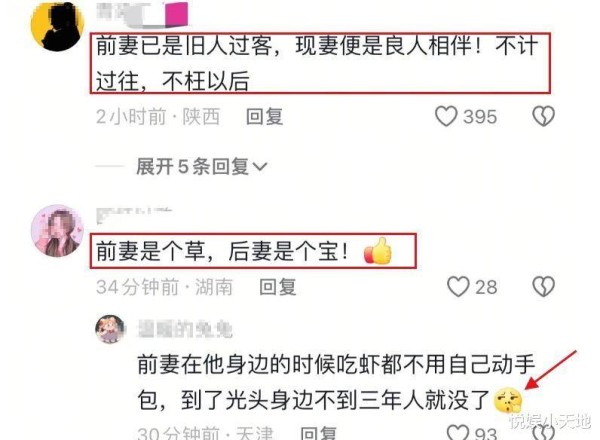Viewport: 600px width, 440px height.
Task: Open username ending in 兔兔
Action: click(185, 330)
